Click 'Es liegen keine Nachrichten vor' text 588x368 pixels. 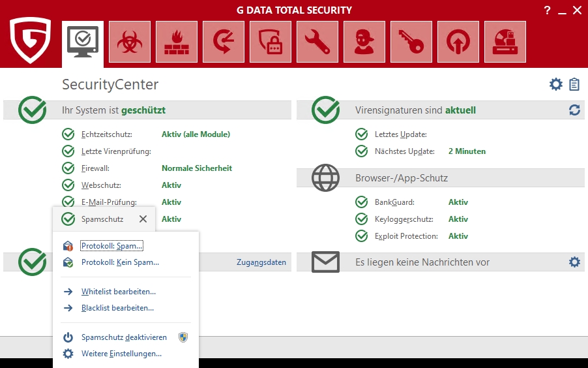point(422,262)
